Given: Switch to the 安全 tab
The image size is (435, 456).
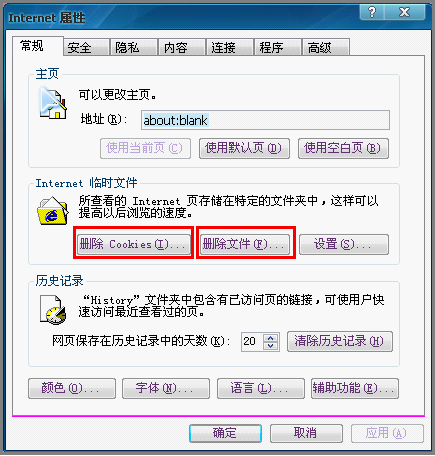Looking at the screenshot, I should (x=86, y=47).
